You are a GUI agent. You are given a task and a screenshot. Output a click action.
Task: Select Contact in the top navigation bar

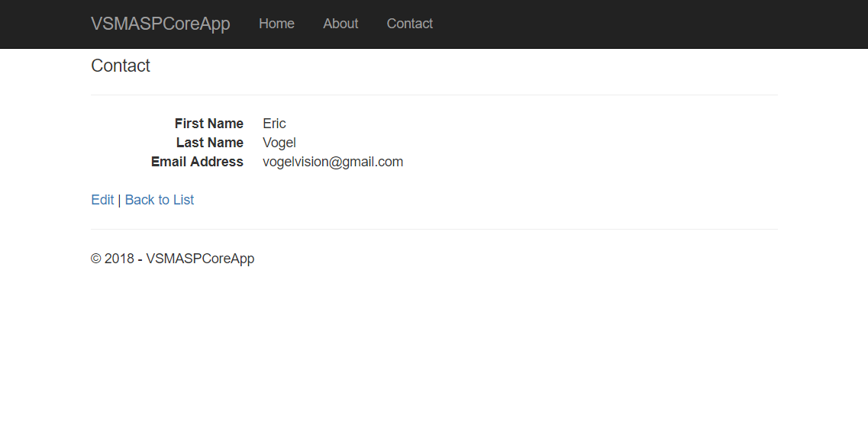click(409, 24)
